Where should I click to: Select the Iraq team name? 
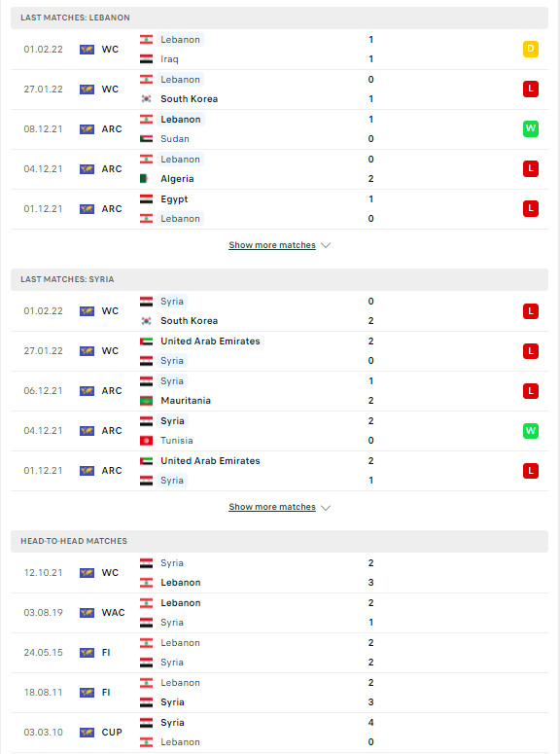(x=169, y=59)
